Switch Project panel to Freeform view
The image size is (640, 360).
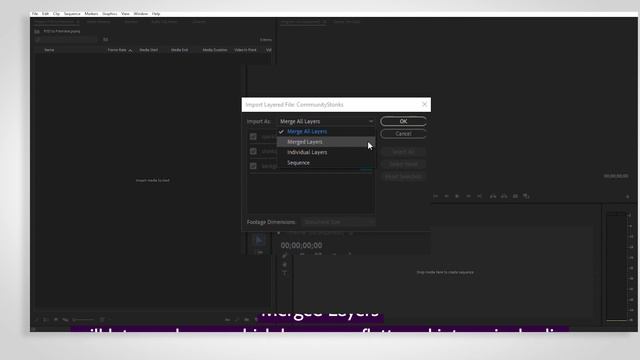click(65, 320)
